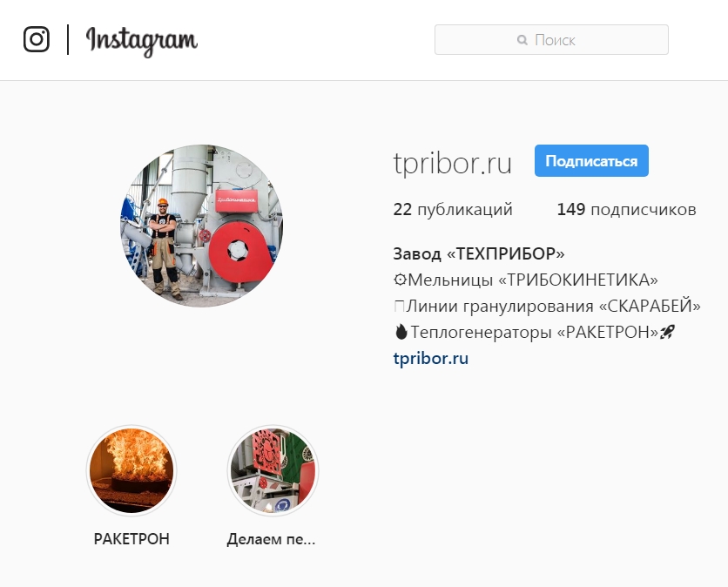
Task: Click the Завод «ТЕХПРИБОР» profile name
Action: click(479, 254)
